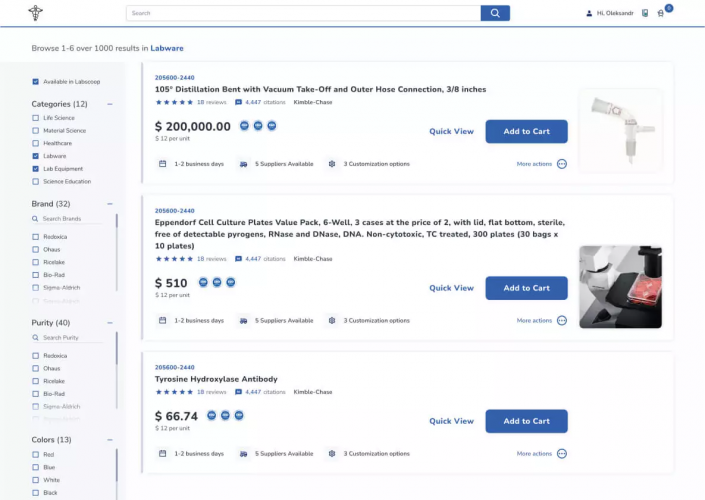Open the shopping cart icon
Screen dimensions: 705x500
pos(660,13)
